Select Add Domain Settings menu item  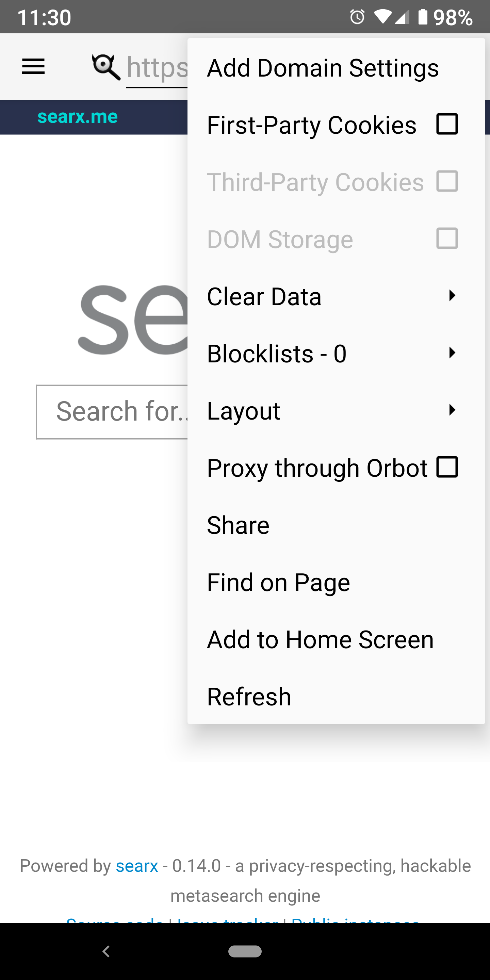336,68
